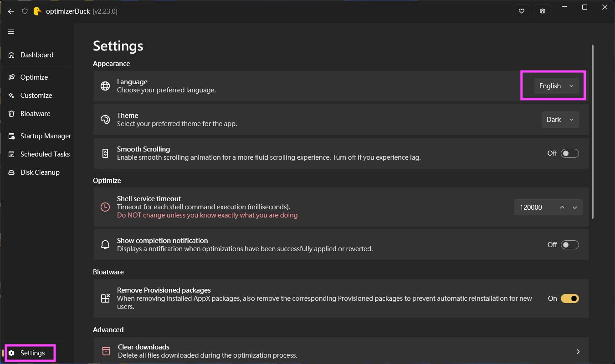Click the Optimize section heading above Shell service timeout
The image size is (615, 364).
tap(107, 181)
